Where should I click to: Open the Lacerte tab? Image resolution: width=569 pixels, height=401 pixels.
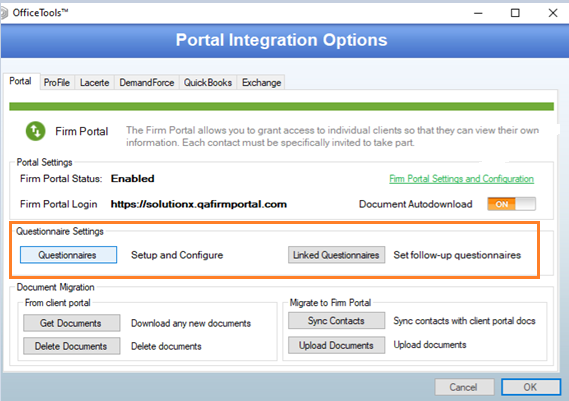click(x=94, y=83)
